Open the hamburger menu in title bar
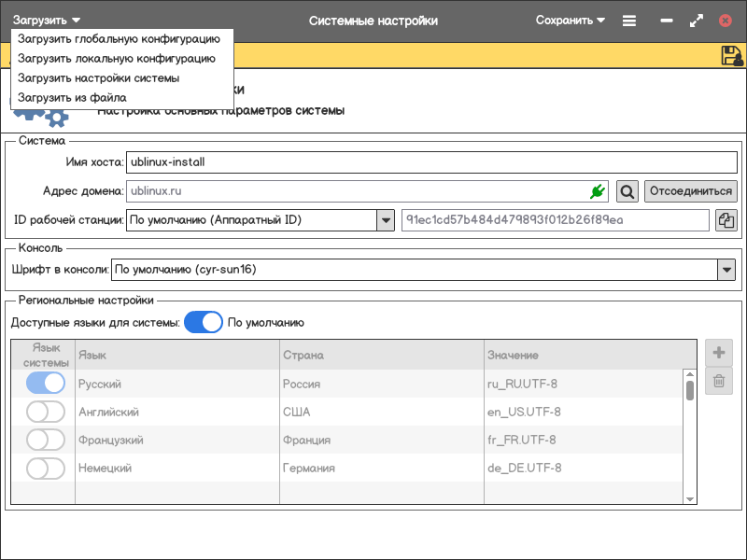The image size is (747, 560). (x=629, y=21)
